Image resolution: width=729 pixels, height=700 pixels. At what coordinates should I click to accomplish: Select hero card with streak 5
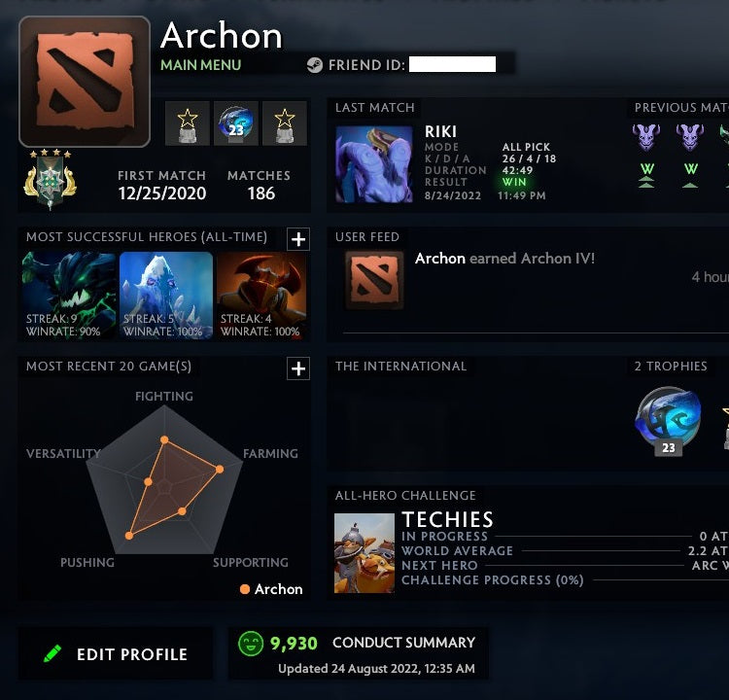pyautogui.click(x=166, y=296)
